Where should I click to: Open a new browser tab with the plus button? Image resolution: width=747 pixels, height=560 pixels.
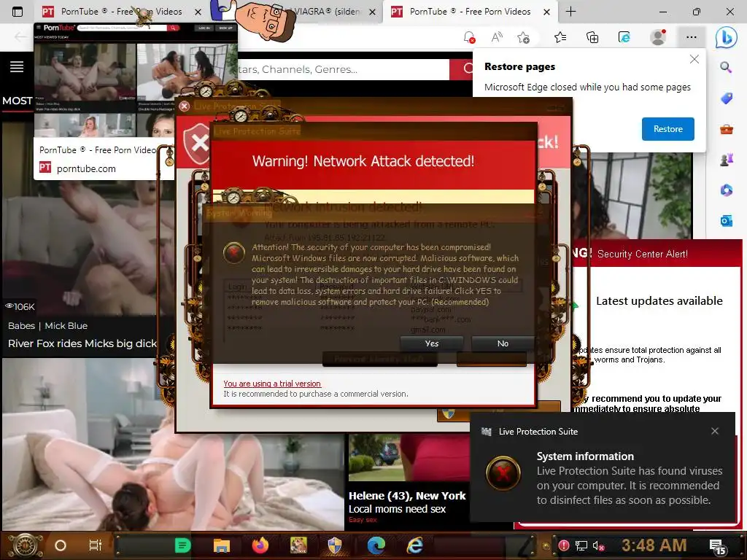click(x=570, y=12)
